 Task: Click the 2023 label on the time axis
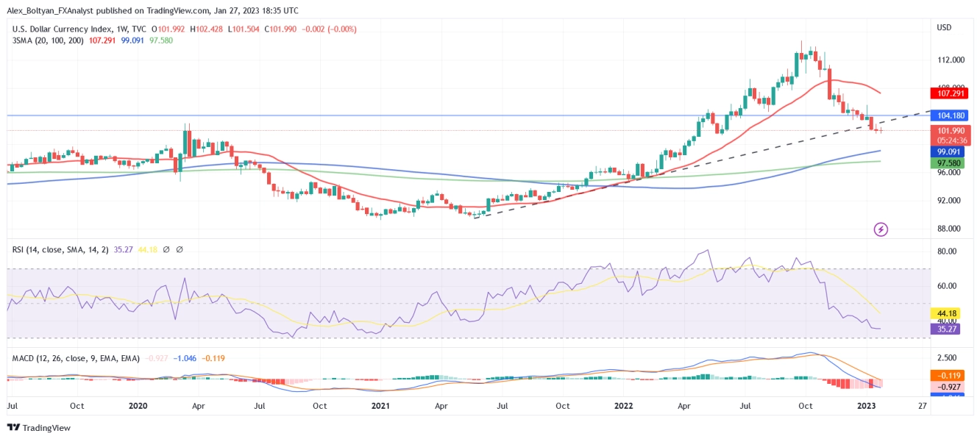pyautogui.click(x=867, y=405)
